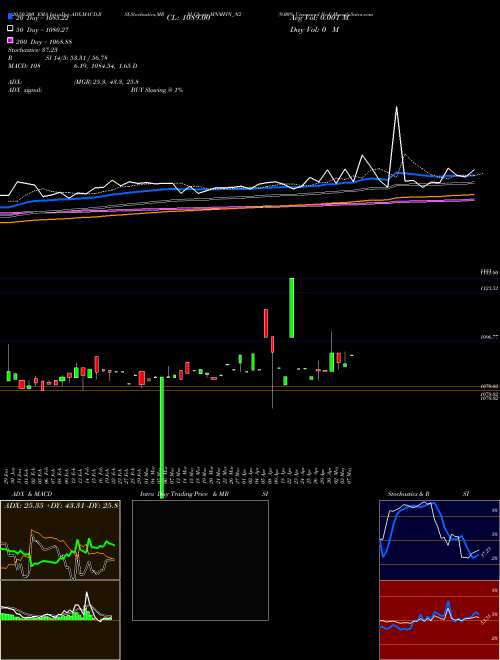This screenshot has width=500, height=660.
Task: Click the blue Stochastics chart panel
Action: (x=439, y=540)
